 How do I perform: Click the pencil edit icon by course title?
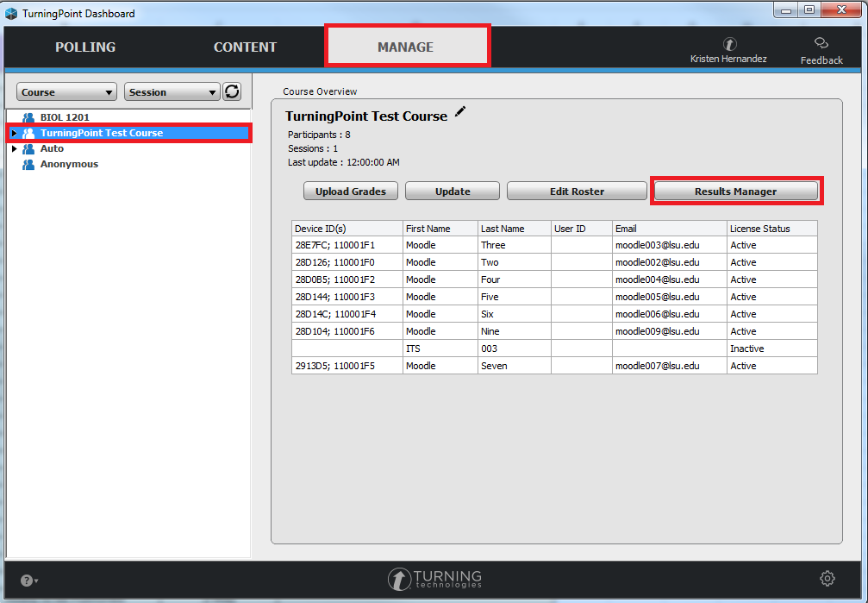460,112
